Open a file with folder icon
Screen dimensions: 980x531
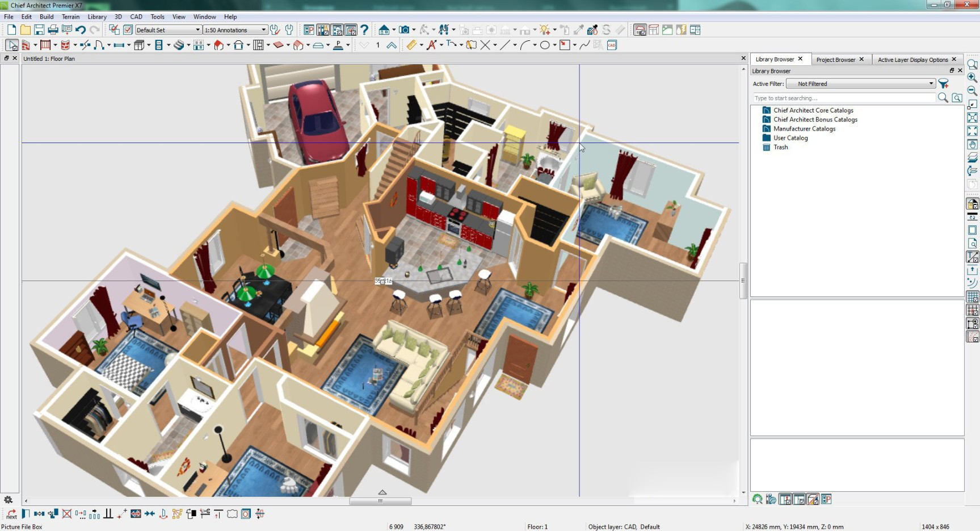(x=25, y=30)
